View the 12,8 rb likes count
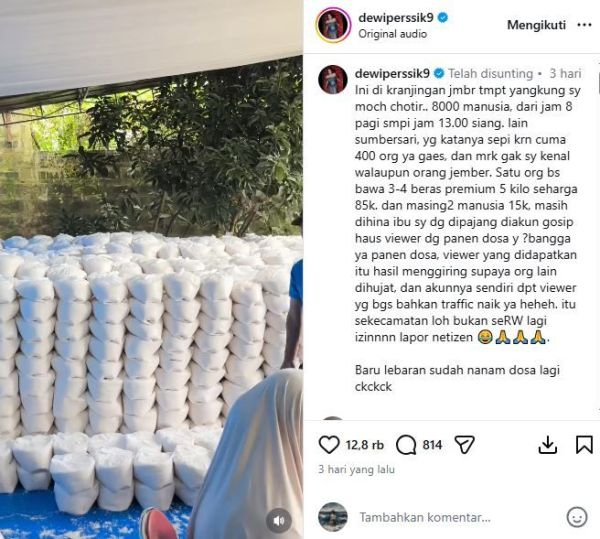 pyautogui.click(x=365, y=445)
